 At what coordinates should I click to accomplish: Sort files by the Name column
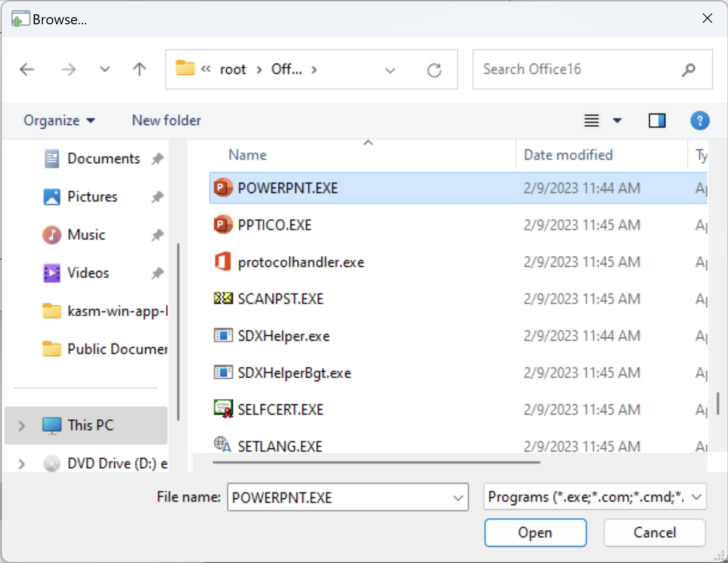pyautogui.click(x=247, y=155)
